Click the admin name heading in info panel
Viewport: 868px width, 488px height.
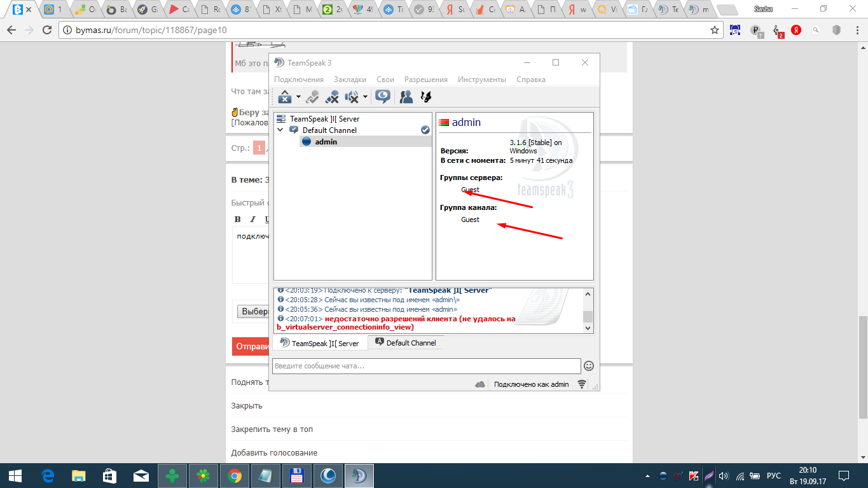click(466, 122)
